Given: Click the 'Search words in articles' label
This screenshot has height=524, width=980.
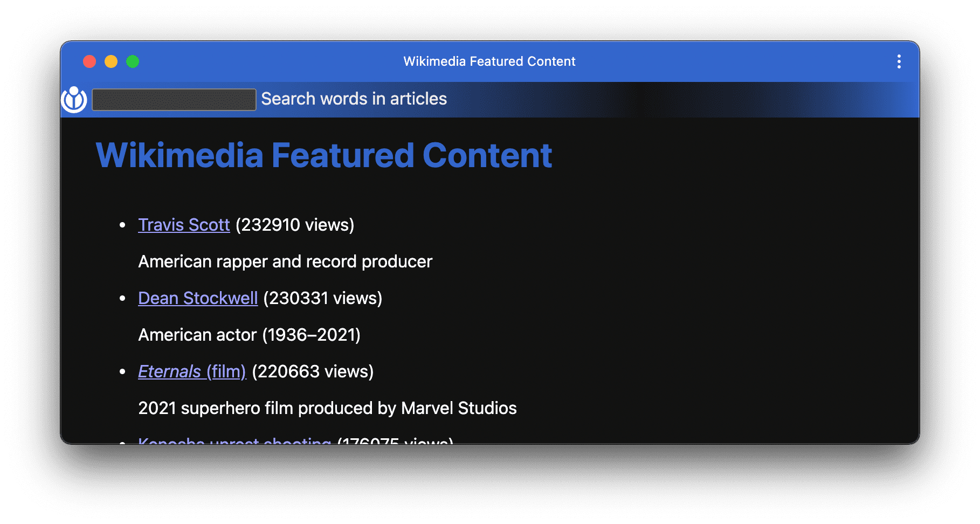Looking at the screenshot, I should 353,99.
